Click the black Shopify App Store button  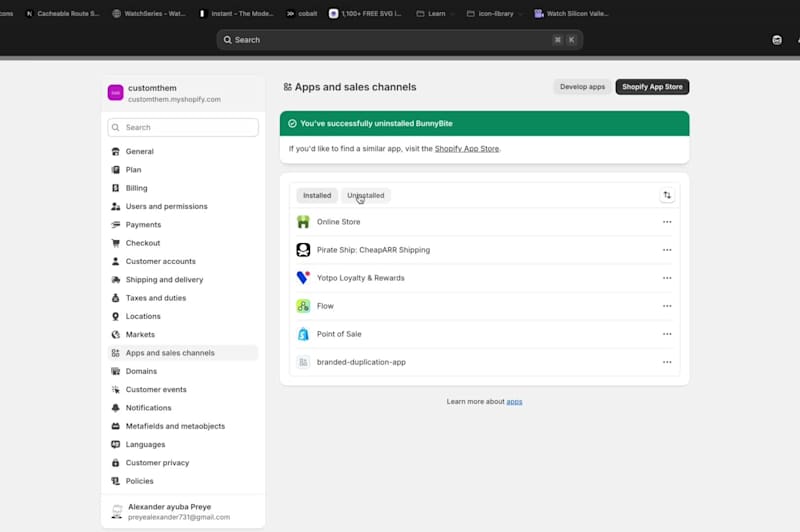(x=652, y=87)
